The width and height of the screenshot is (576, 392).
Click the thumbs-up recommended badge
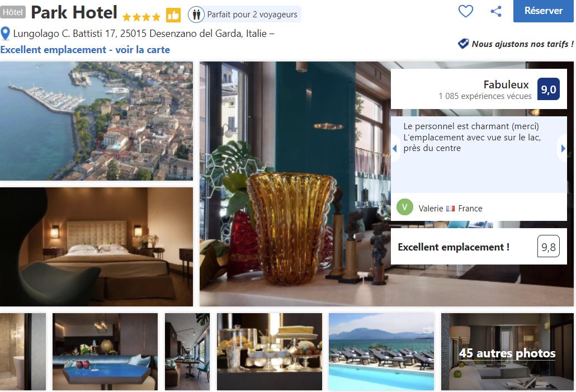[x=173, y=15]
